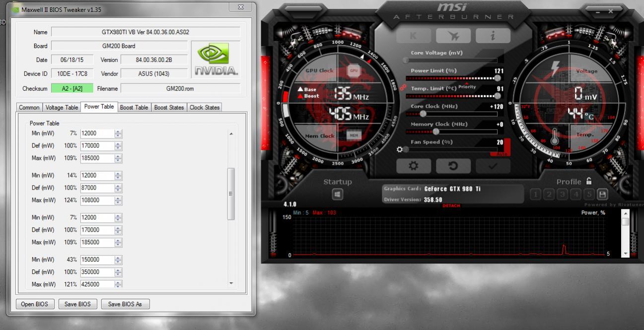Click the 108000 max power field
The image size is (644, 330).
97,200
